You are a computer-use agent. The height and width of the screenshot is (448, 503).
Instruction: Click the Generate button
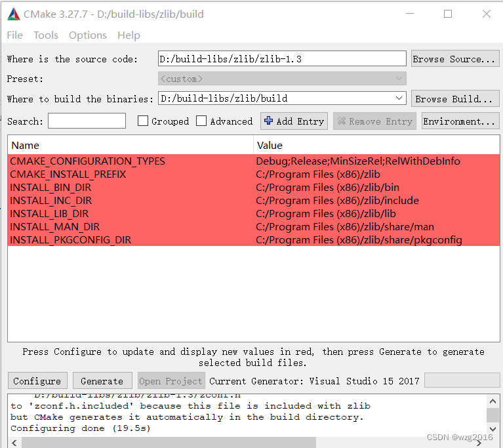[102, 381]
